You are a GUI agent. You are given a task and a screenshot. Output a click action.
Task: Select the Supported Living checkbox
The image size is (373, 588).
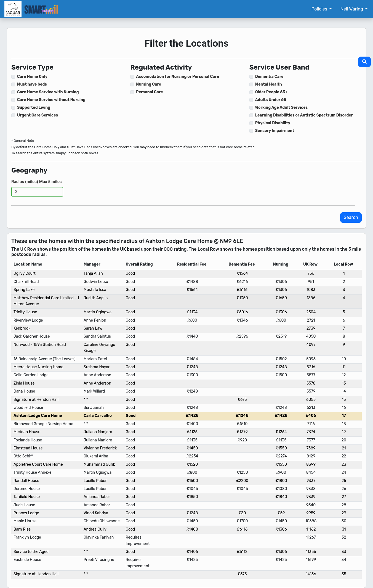[13, 108]
